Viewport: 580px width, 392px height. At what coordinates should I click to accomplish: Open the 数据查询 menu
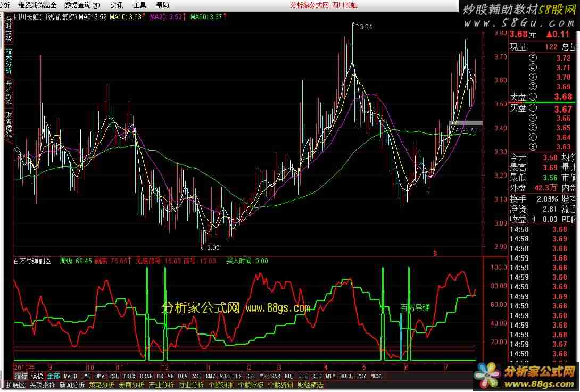[82, 5]
